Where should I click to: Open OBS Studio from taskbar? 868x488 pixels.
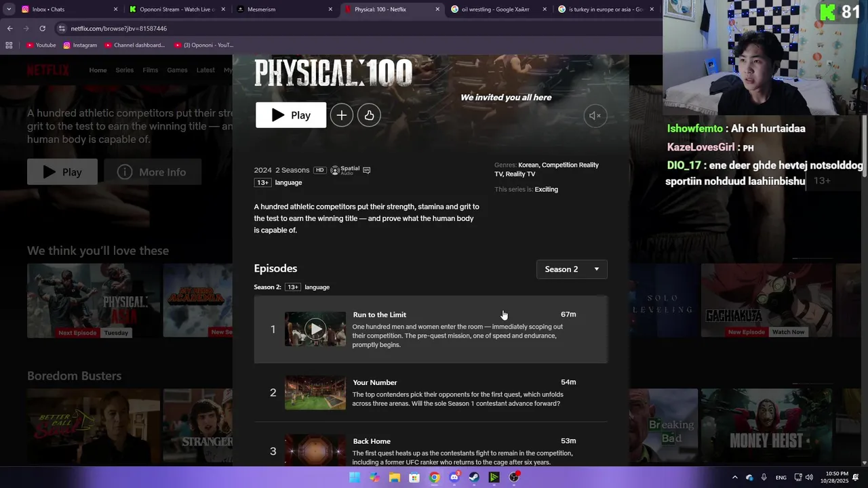point(514,477)
